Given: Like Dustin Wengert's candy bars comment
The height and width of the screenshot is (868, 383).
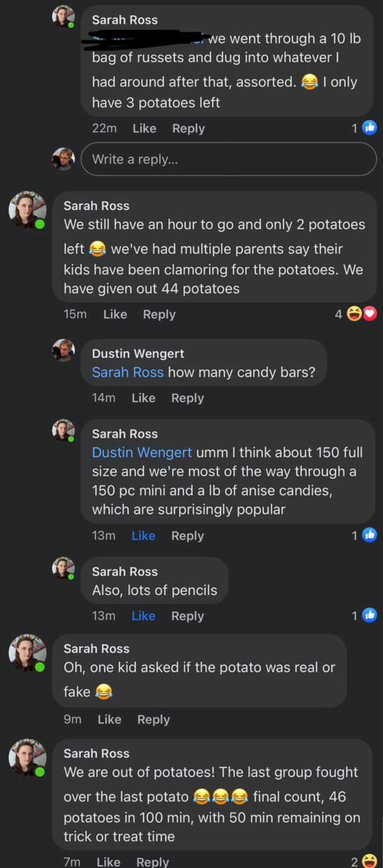Looking at the screenshot, I should [x=143, y=398].
